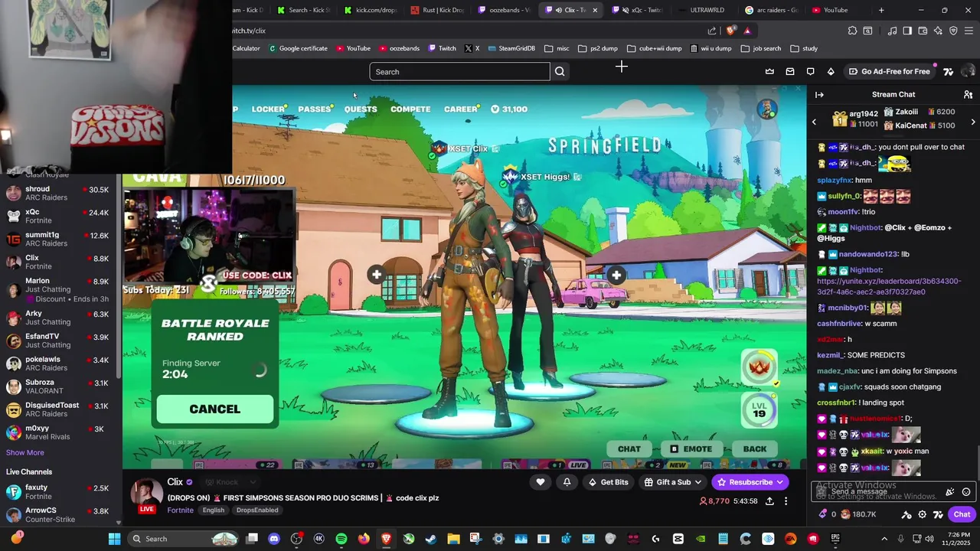
Task: Expand the Resubscribe button options
Action: click(x=780, y=482)
